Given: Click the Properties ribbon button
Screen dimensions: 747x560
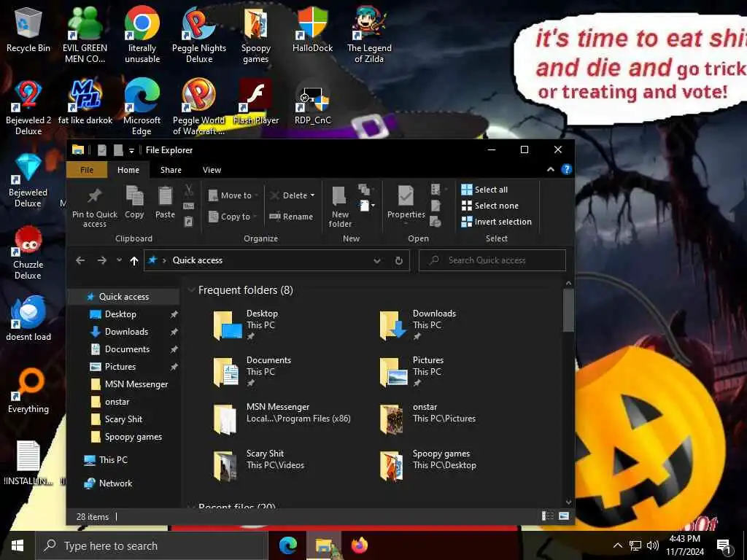Looking at the screenshot, I should tap(406, 203).
